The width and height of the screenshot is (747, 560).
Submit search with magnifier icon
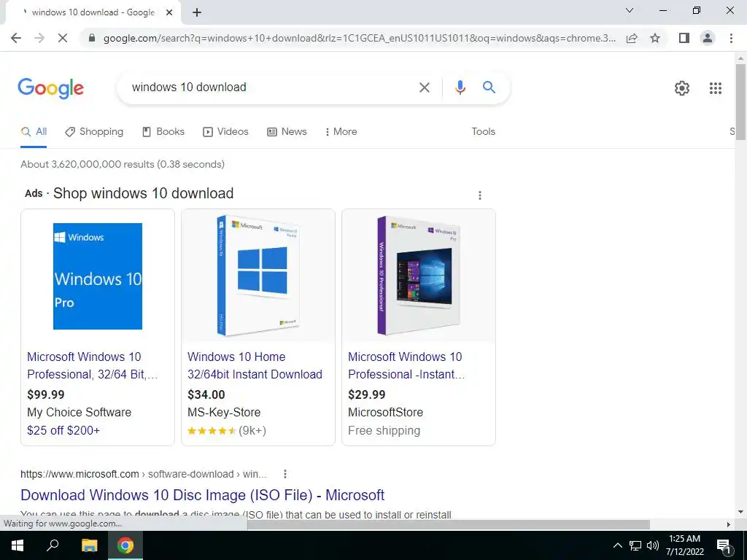[x=489, y=87]
